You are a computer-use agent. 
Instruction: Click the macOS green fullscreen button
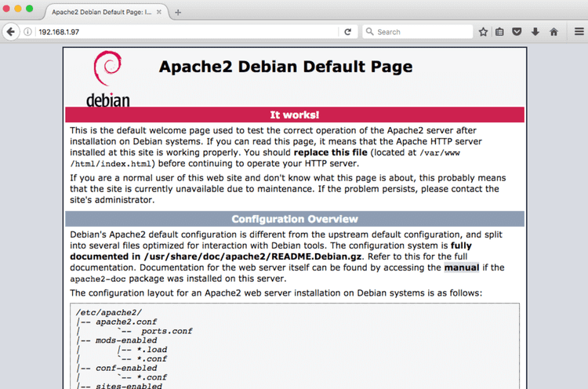[30, 9]
